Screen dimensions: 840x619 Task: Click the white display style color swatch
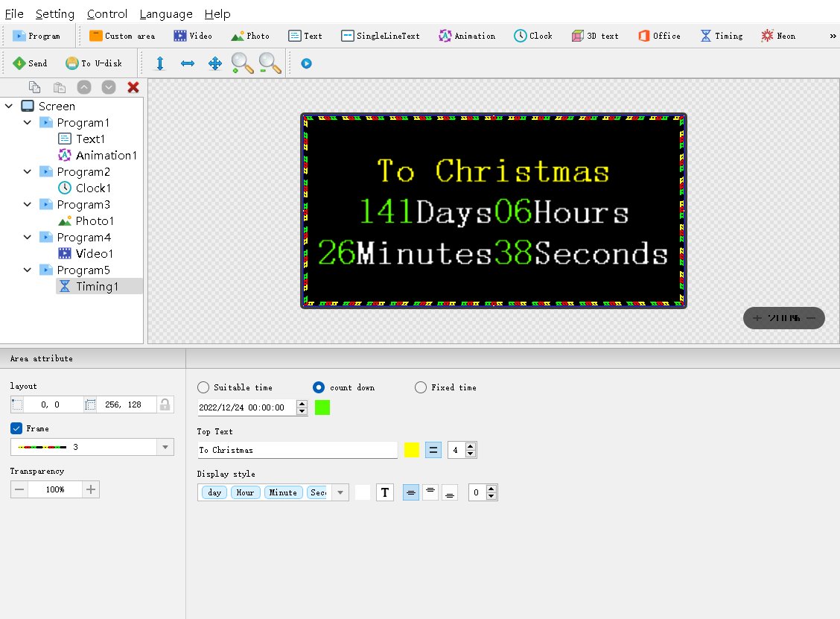[363, 492]
